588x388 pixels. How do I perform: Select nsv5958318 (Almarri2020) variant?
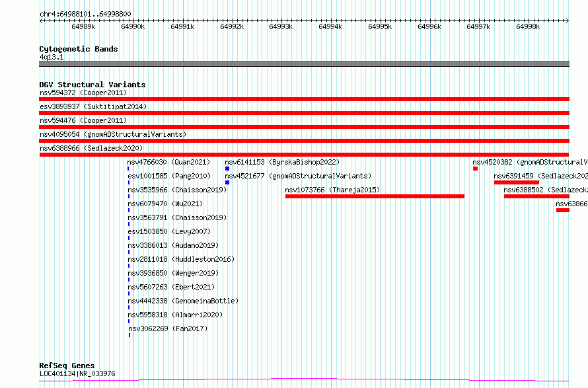(175, 315)
